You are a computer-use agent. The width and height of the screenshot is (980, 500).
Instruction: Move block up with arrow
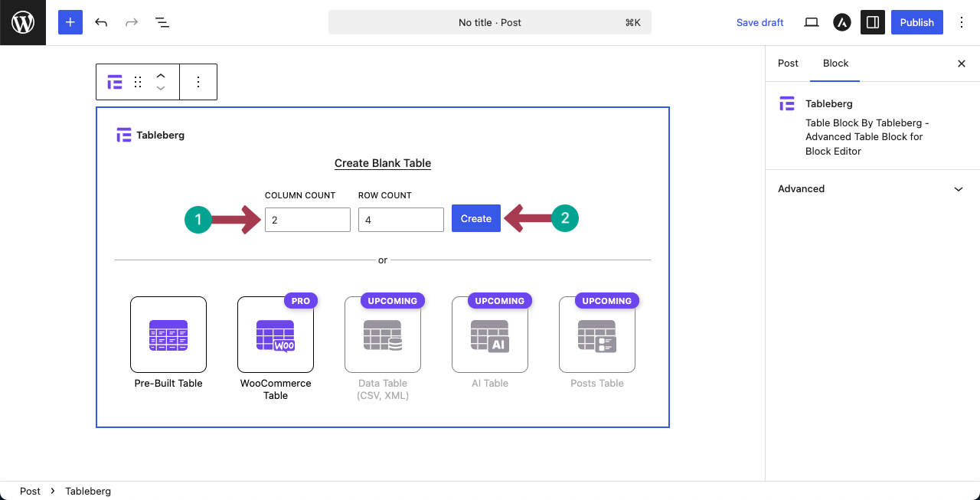(x=161, y=76)
